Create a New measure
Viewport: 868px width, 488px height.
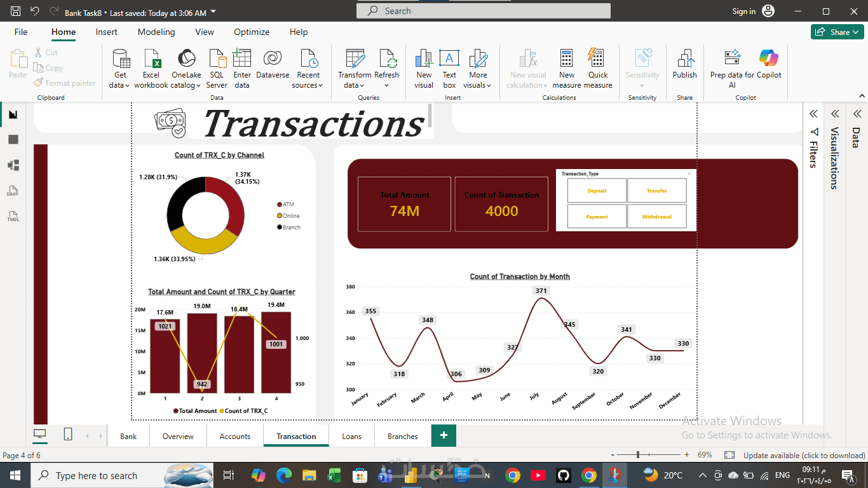coord(567,58)
